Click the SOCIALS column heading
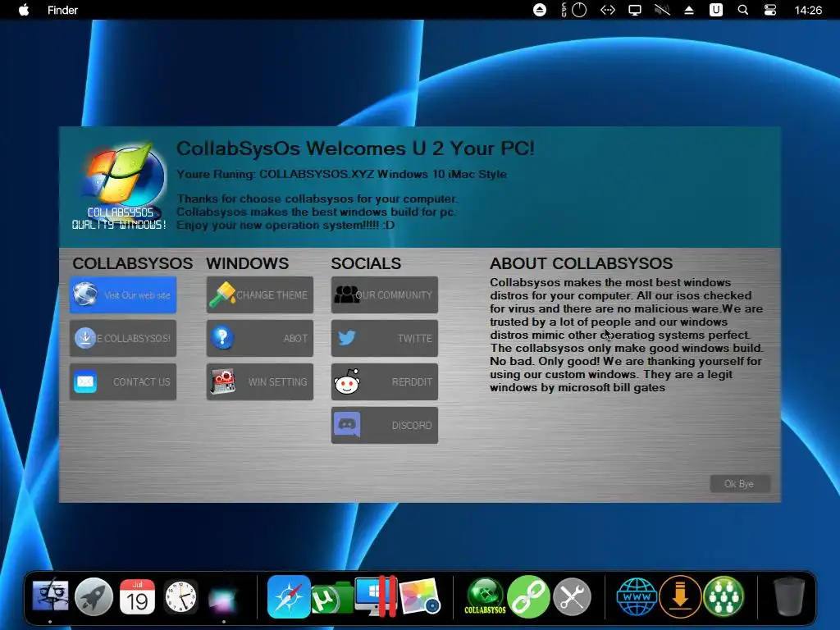 pos(366,263)
